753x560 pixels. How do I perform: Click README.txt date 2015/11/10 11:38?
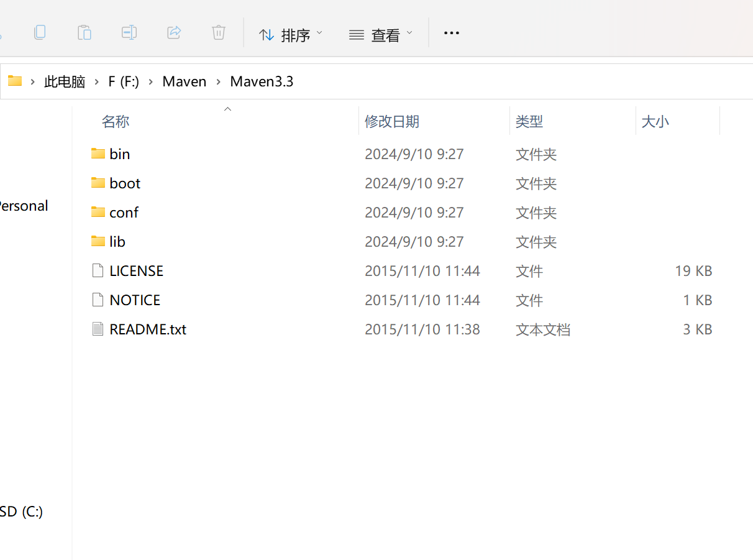(x=422, y=329)
